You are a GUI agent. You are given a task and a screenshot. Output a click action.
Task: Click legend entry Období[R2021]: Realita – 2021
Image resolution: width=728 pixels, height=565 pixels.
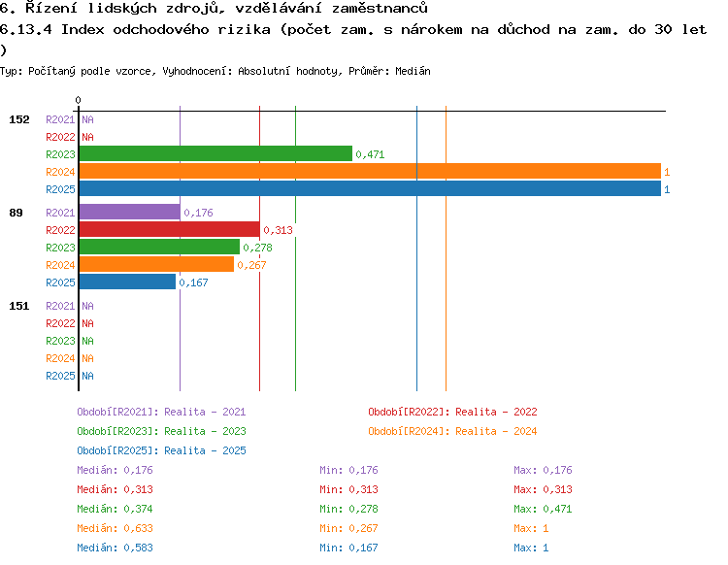(x=161, y=412)
